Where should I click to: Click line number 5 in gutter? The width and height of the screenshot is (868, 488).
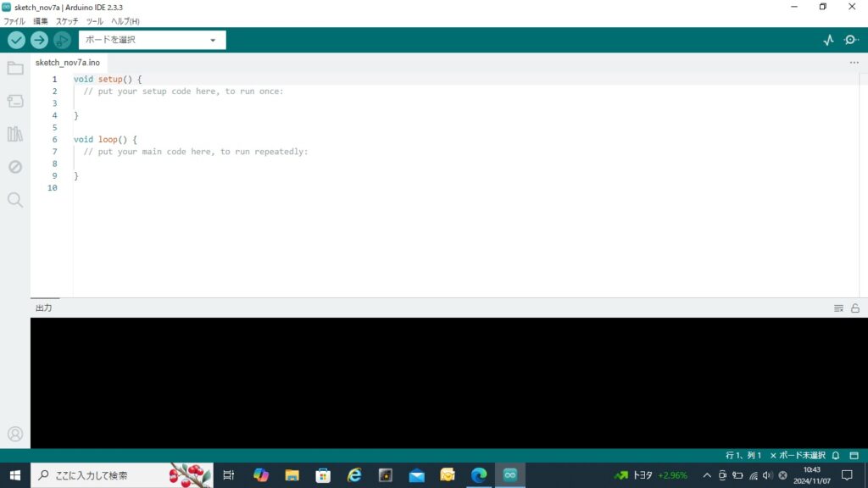pyautogui.click(x=54, y=128)
